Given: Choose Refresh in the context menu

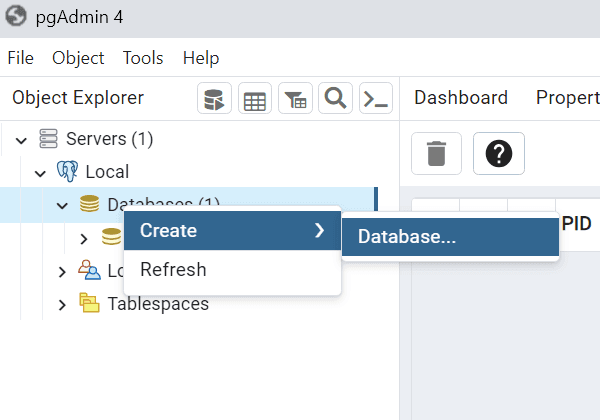Looking at the screenshot, I should coord(173,270).
